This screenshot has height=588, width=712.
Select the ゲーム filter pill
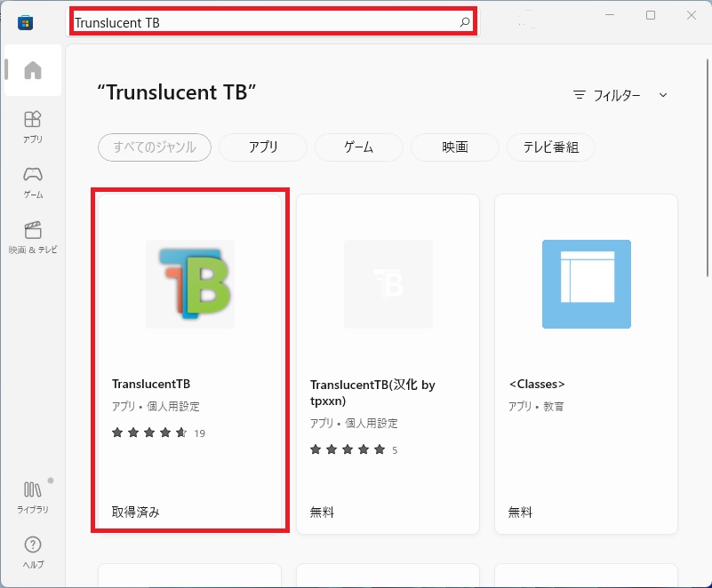pyautogui.click(x=359, y=147)
